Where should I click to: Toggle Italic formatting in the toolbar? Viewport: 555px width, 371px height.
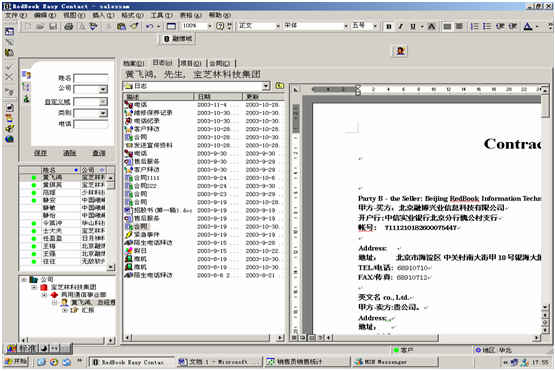click(x=401, y=27)
